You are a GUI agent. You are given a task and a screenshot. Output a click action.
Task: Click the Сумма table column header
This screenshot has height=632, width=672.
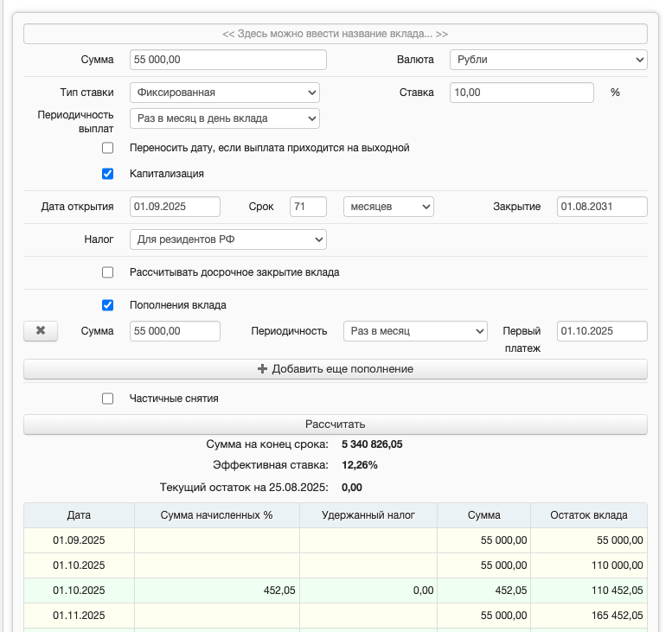pos(483,515)
